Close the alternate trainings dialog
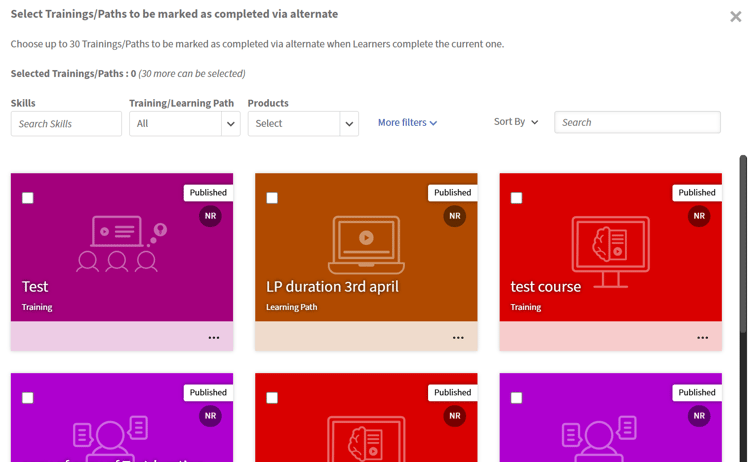Screen dimensions: 750x462 pyautogui.click(x=735, y=17)
